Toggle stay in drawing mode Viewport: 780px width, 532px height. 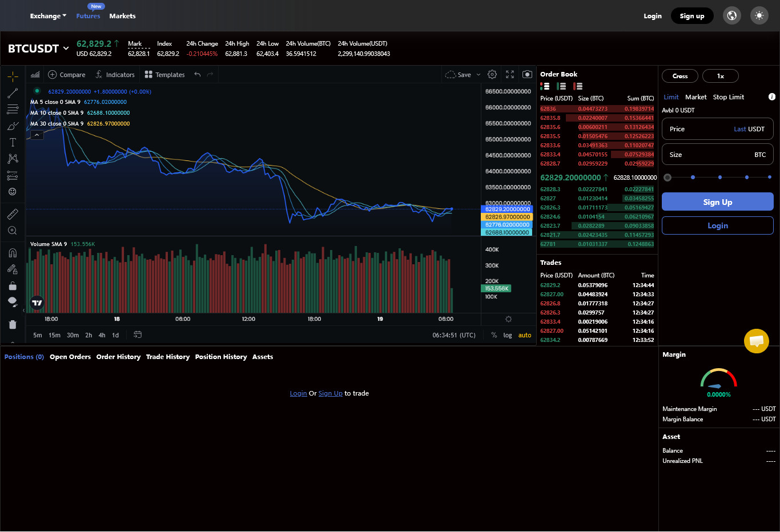(13, 269)
